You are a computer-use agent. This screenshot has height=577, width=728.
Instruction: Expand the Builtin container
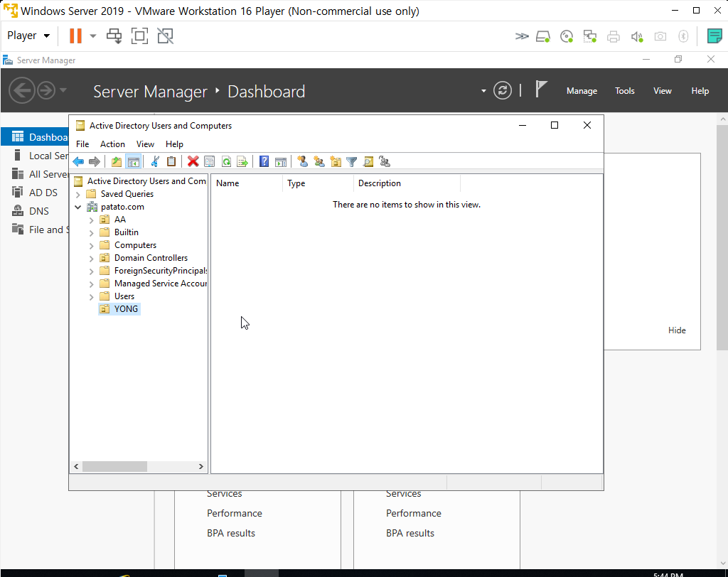pos(92,232)
